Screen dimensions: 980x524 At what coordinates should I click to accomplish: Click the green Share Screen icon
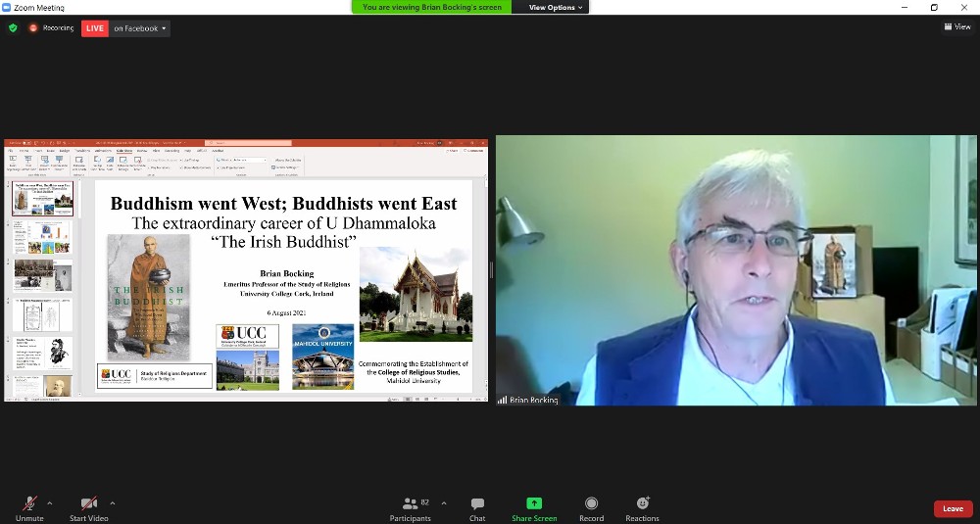pos(534,503)
